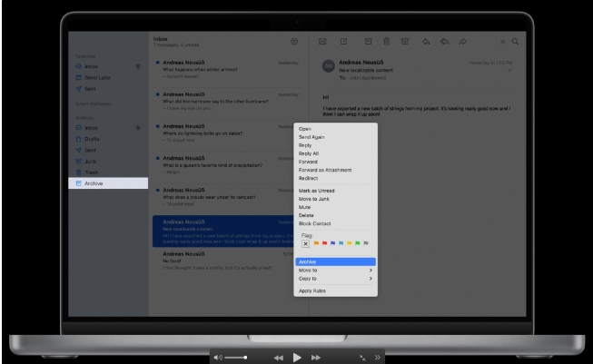The image size is (593, 364).
Task: Click the rewind button in video controls
Action: (278, 358)
